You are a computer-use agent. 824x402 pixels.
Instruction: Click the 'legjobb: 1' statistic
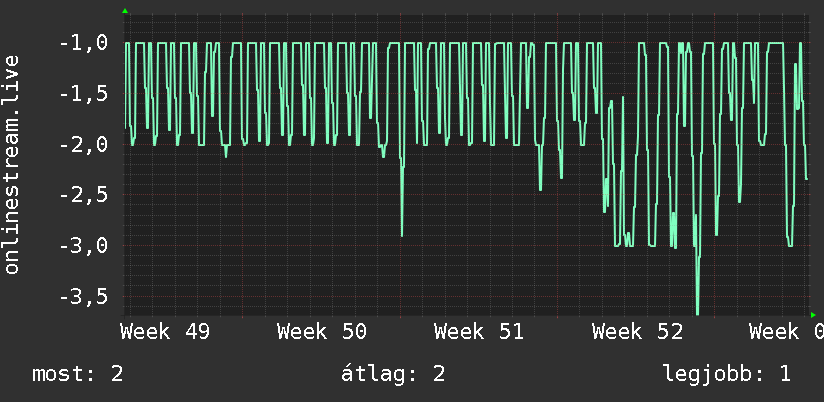point(727,374)
